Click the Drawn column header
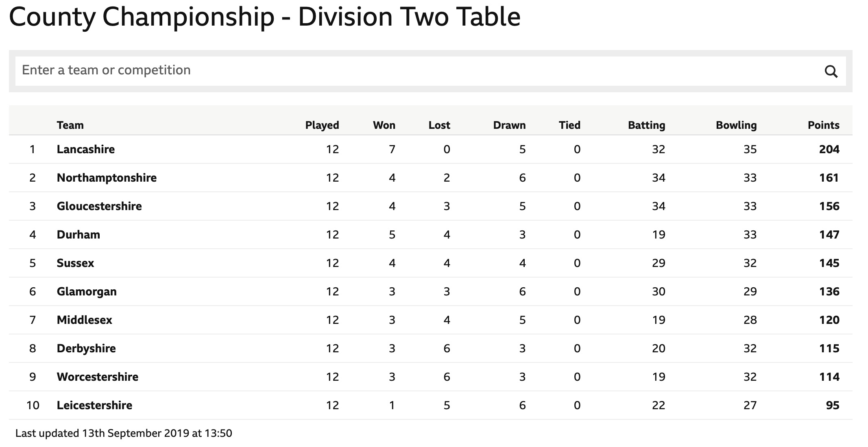This screenshot has height=447, width=868. tap(509, 125)
